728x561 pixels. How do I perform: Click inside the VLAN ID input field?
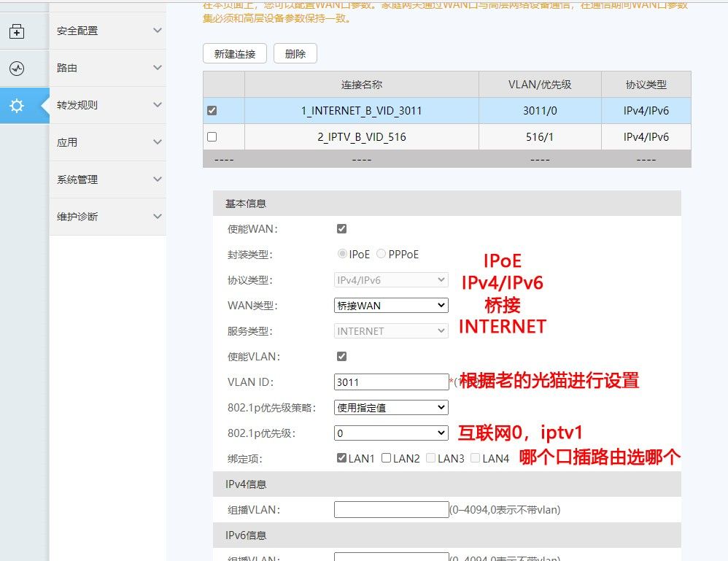391,382
